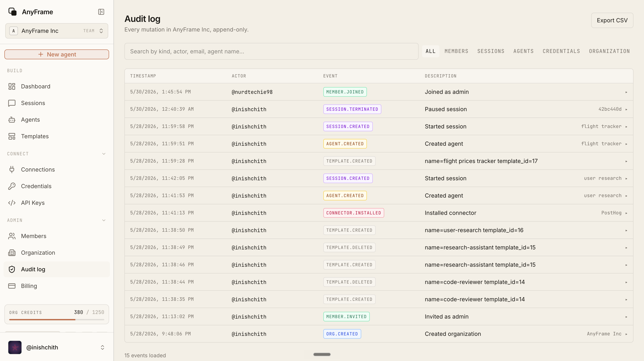Click the SESSION.TERMINATED event badge
Image resolution: width=644 pixels, height=361 pixels.
tap(352, 109)
